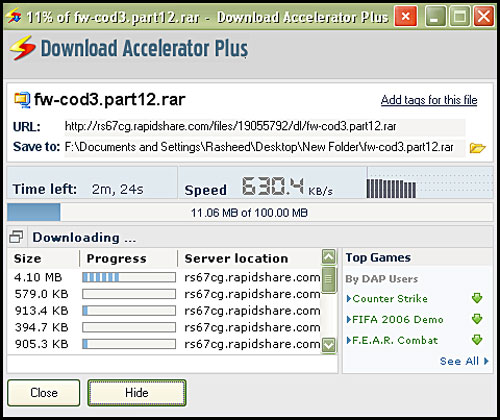500x420 pixels.
Task: Select the 913.4 KB connection row
Action: (164, 311)
